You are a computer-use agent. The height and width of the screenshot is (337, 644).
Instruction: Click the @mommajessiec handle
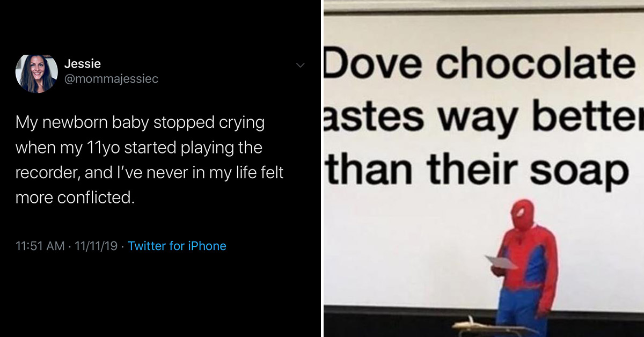click(x=111, y=79)
